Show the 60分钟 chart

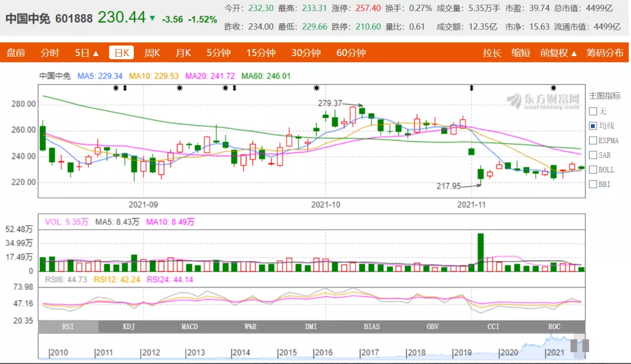coord(351,53)
